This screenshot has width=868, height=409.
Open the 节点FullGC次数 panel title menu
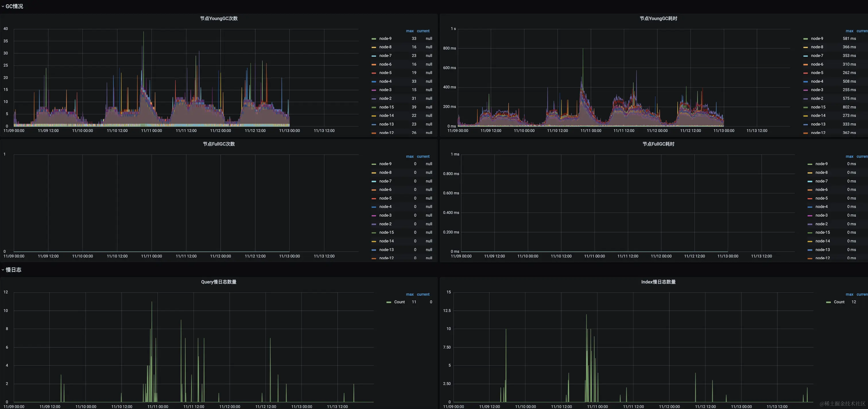pos(219,144)
